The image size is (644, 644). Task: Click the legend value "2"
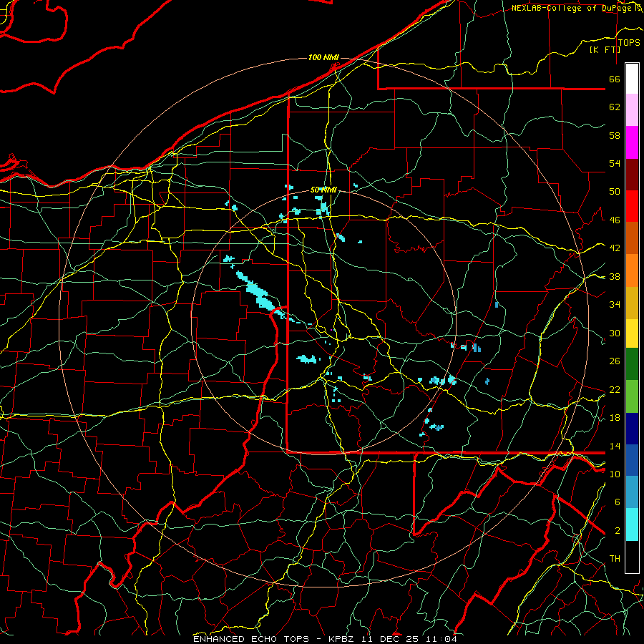click(x=618, y=531)
